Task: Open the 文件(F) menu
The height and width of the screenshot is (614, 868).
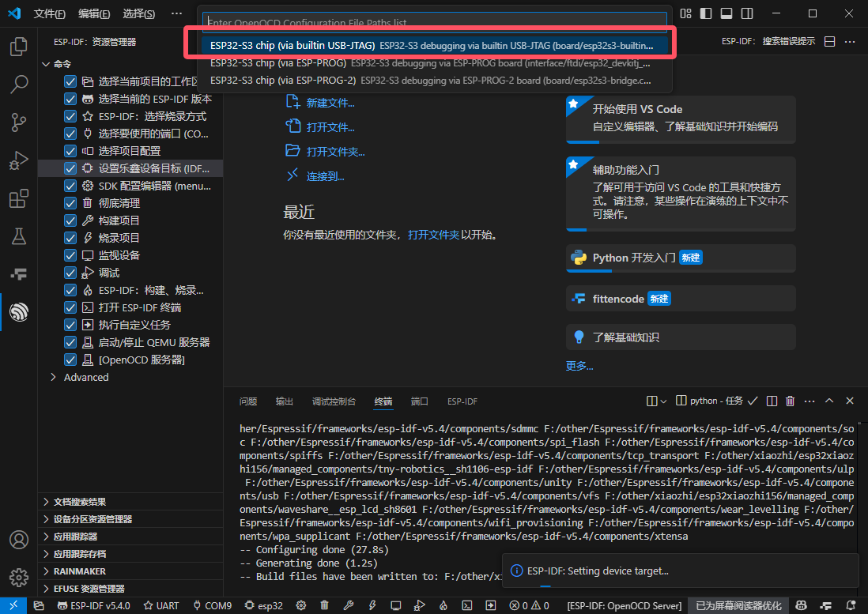Action: (50, 14)
